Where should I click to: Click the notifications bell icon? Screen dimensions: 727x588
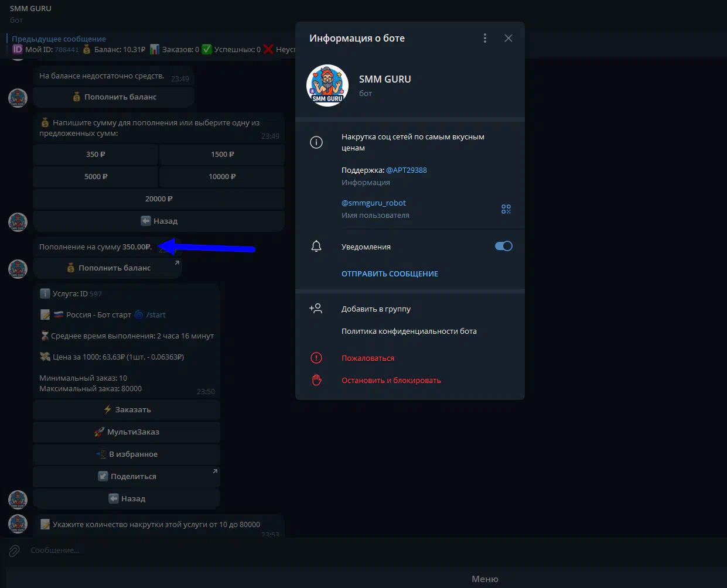316,247
